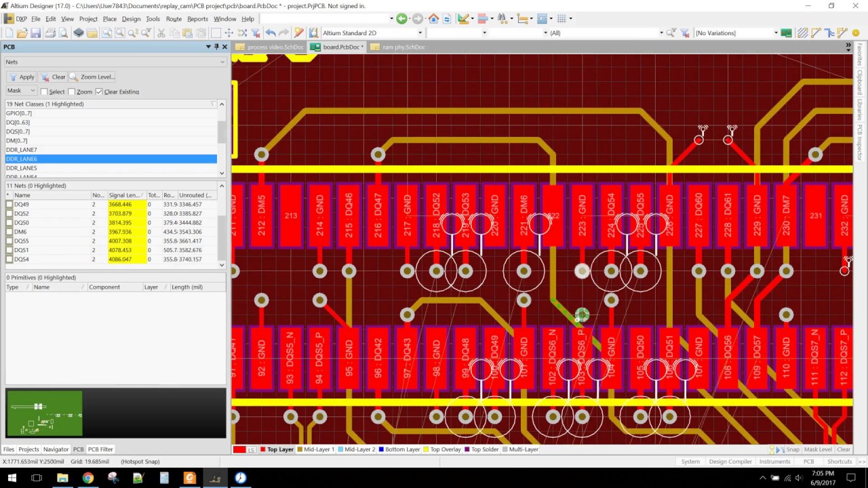
Task: Uncheck the Clear Existing checkbox
Action: tap(99, 91)
